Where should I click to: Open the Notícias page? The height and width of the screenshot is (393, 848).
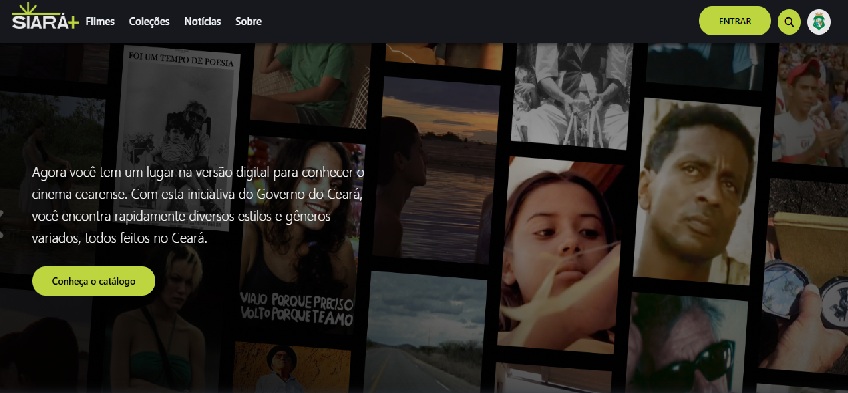click(203, 22)
